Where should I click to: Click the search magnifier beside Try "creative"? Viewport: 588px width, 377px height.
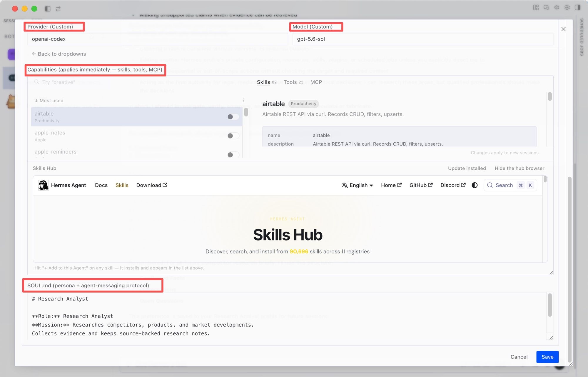[x=37, y=82]
